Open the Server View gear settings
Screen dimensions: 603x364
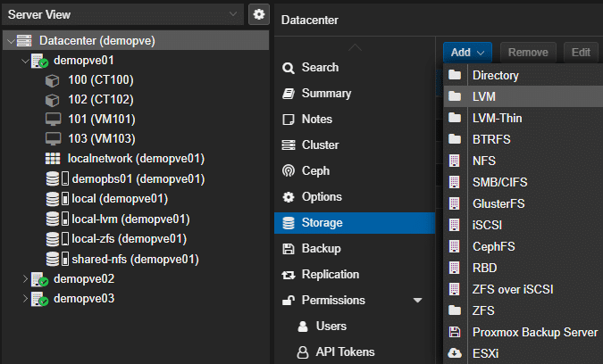coord(258,14)
